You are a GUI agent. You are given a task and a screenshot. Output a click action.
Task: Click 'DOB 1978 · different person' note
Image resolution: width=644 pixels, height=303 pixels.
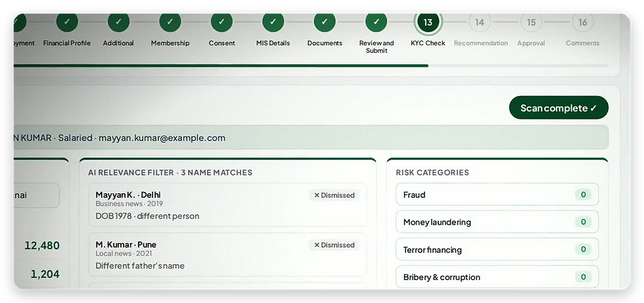[147, 216]
